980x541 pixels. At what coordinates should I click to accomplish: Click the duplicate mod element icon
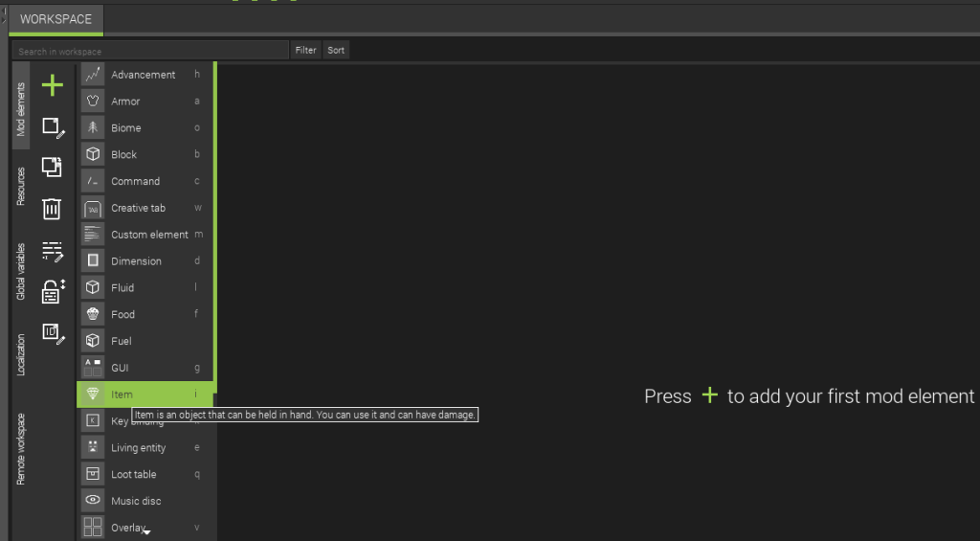(53, 167)
